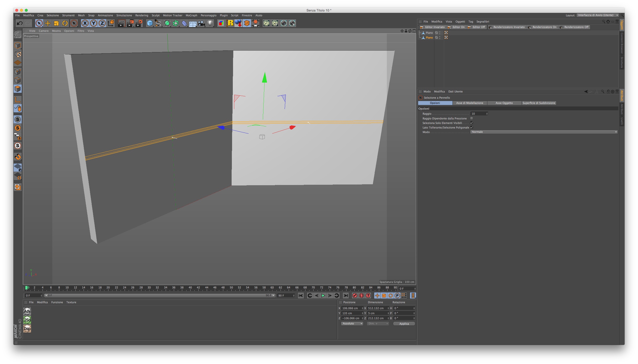Click the Raggio value input field

tap(478, 114)
